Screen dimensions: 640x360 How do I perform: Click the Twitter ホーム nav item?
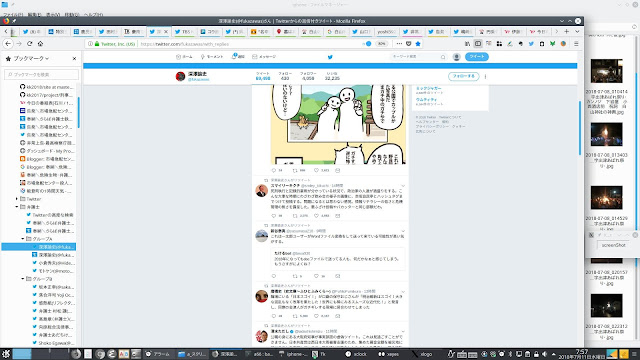click(184, 57)
